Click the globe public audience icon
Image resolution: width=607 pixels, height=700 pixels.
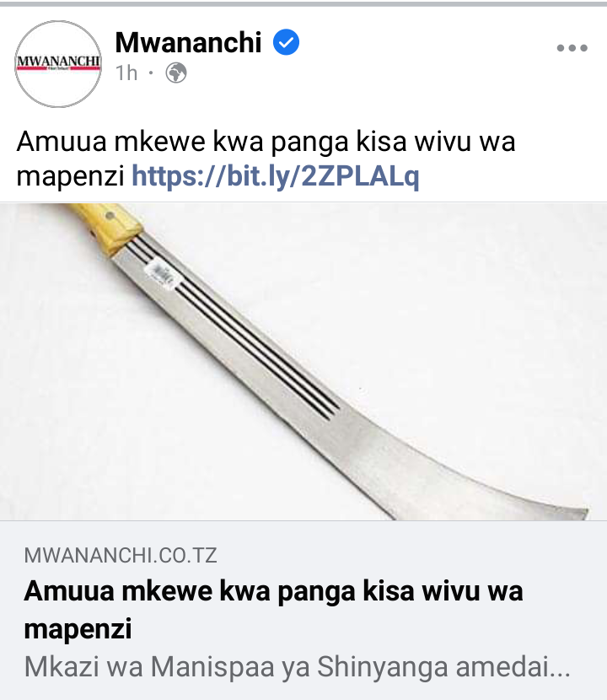(176, 73)
